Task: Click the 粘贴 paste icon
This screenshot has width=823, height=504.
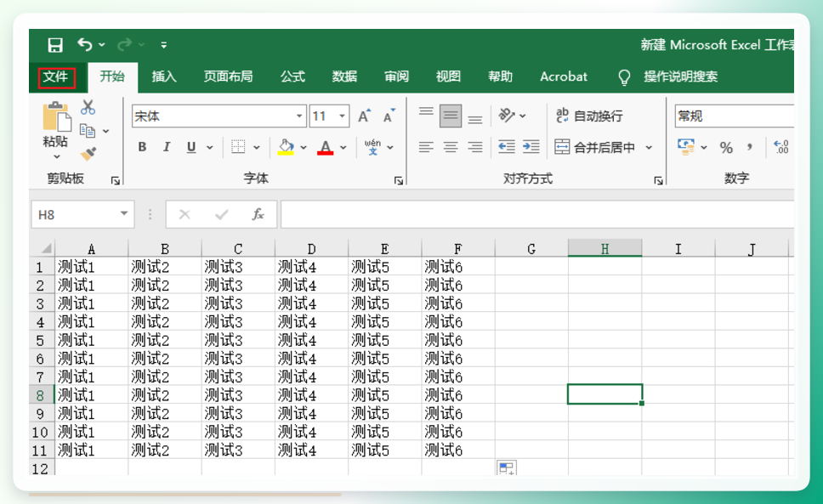Action: point(56,116)
